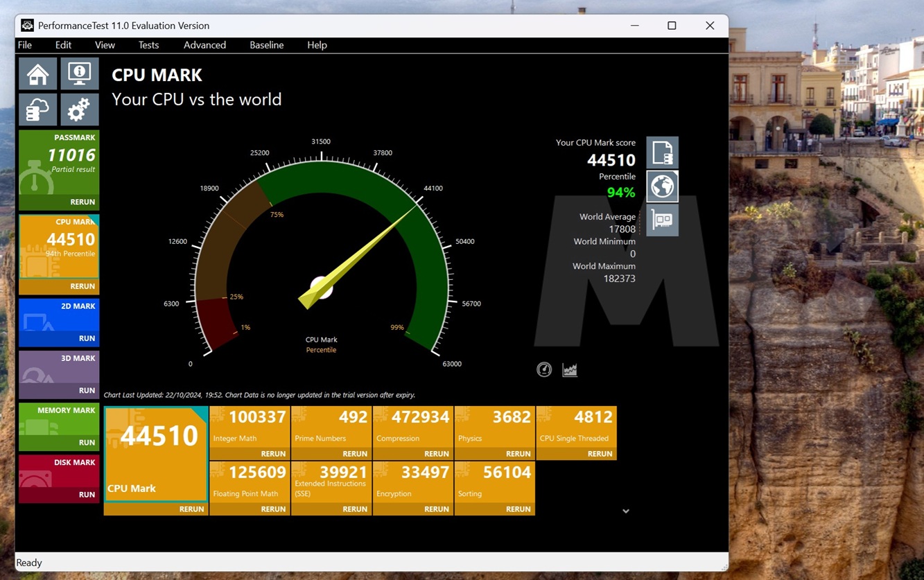The width and height of the screenshot is (924, 580).
Task: Click the results document icon beside the score
Action: 662,152
